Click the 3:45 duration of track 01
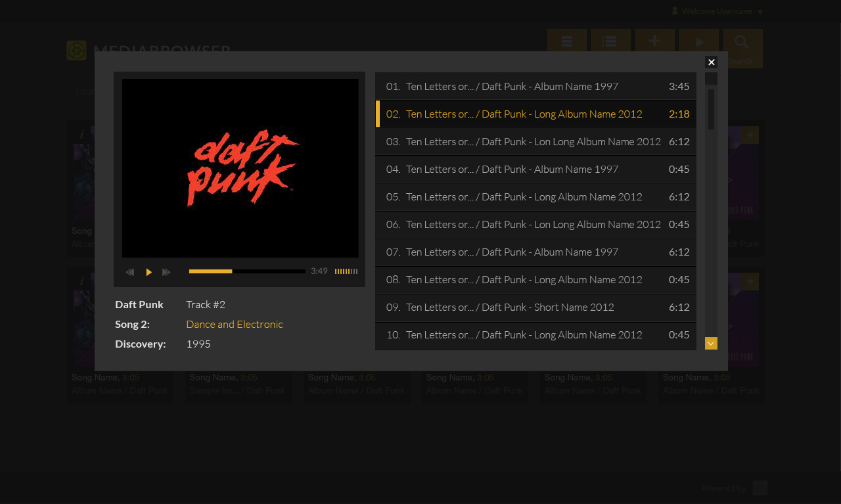Viewport: 841px width, 504px height. click(679, 86)
